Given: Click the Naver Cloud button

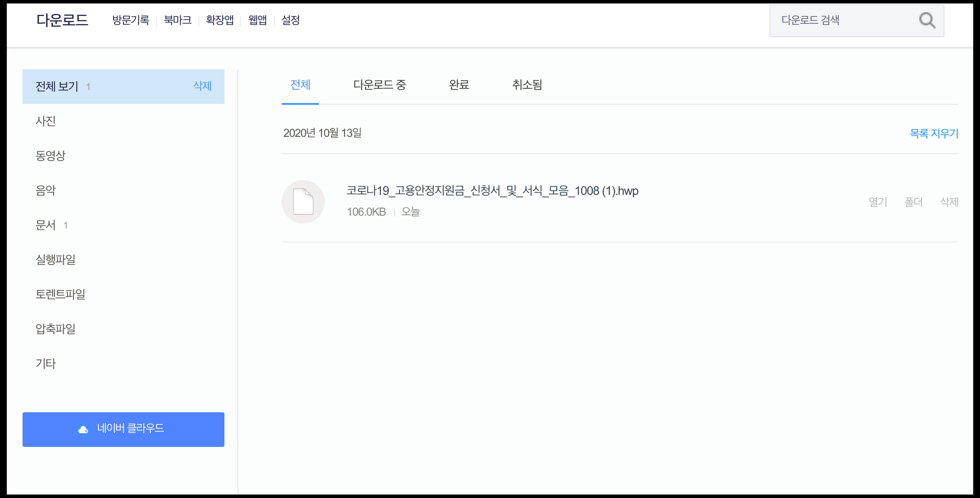Looking at the screenshot, I should click(123, 429).
